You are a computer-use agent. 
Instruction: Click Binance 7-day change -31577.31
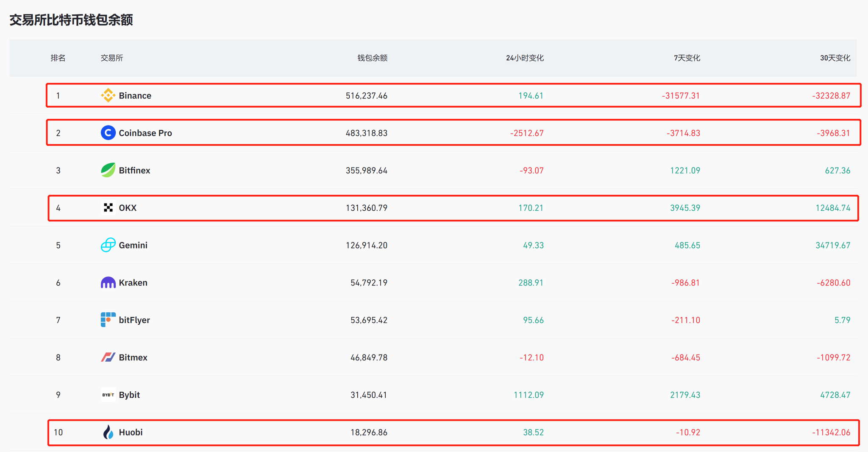point(681,96)
